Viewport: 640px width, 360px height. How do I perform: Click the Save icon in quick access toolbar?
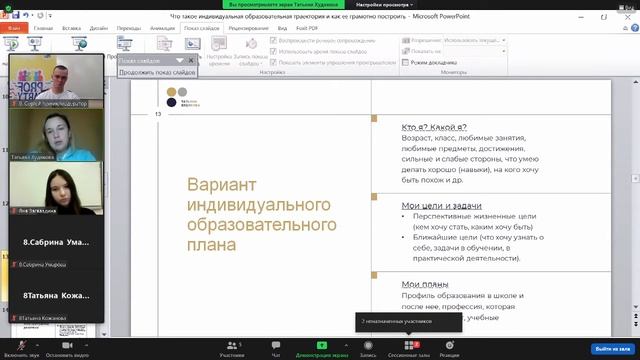click(16, 16)
